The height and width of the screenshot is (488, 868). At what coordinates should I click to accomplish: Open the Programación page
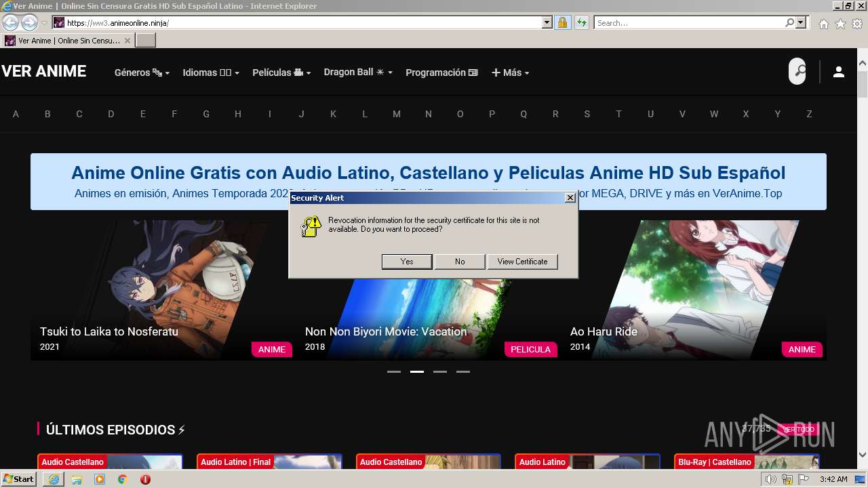pos(441,73)
